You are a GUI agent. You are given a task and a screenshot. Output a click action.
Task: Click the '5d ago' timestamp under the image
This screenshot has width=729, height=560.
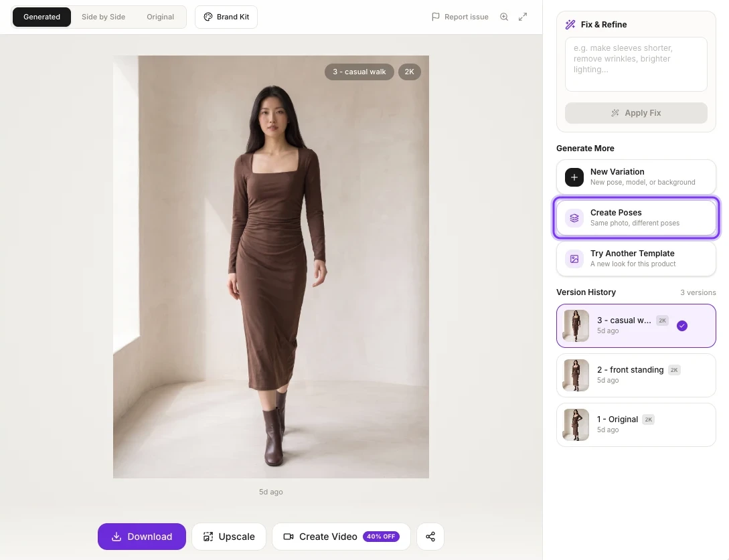click(270, 492)
